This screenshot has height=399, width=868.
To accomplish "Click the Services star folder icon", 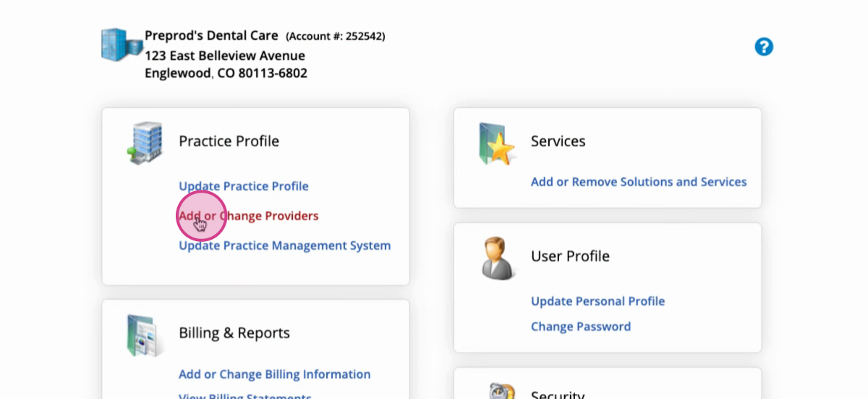I will pos(497,143).
